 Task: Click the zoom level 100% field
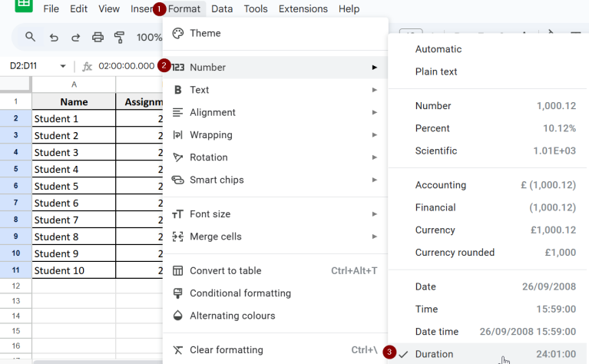(x=149, y=37)
